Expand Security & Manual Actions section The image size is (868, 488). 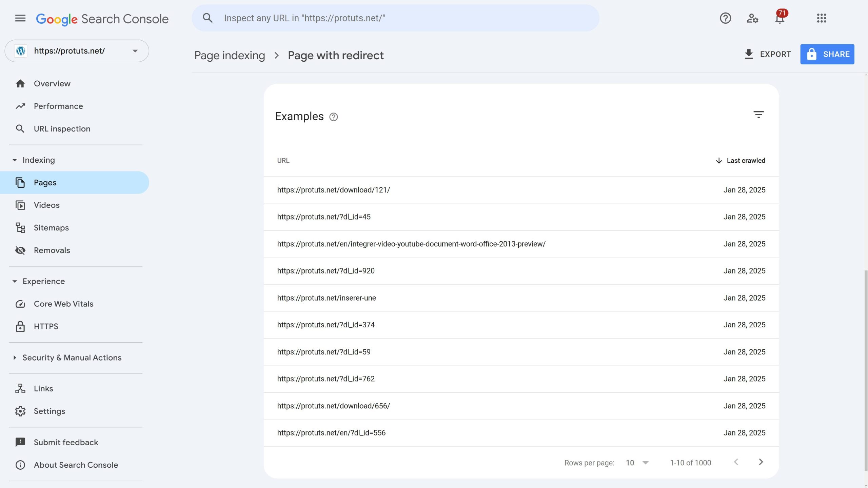(15, 358)
